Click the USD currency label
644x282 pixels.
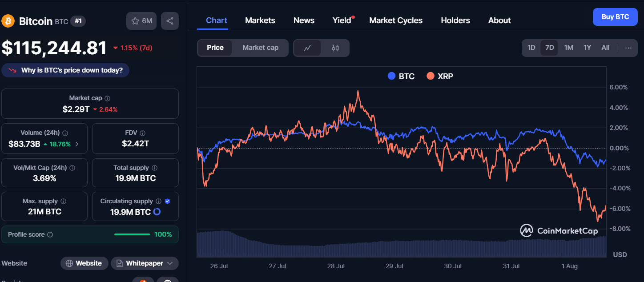(620, 255)
